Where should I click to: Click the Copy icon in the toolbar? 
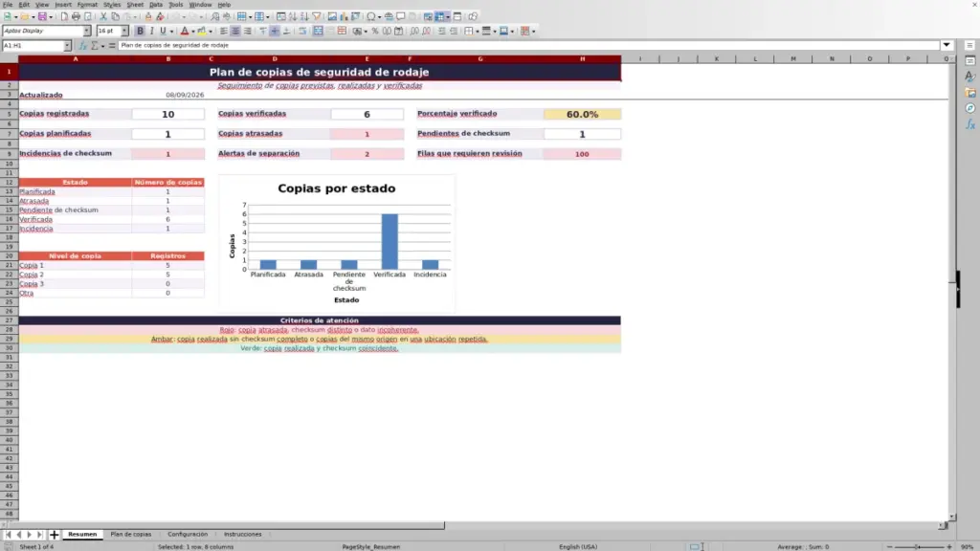point(115,16)
